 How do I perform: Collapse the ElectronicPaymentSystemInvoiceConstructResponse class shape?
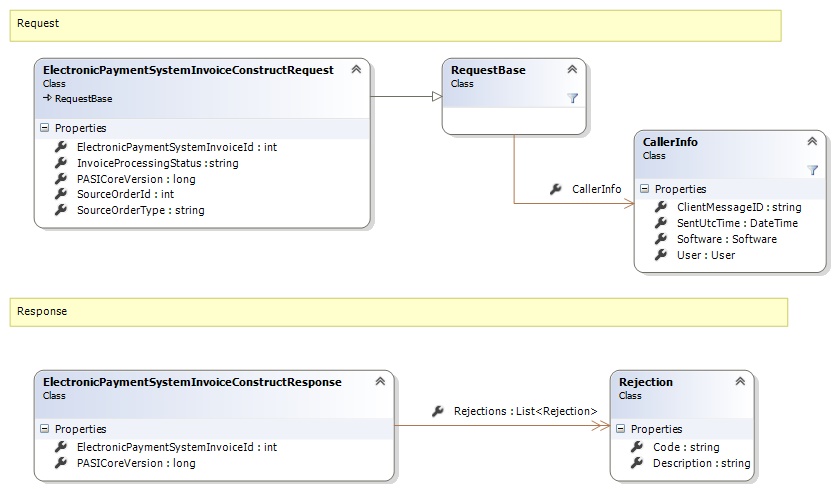pyautogui.click(x=380, y=382)
